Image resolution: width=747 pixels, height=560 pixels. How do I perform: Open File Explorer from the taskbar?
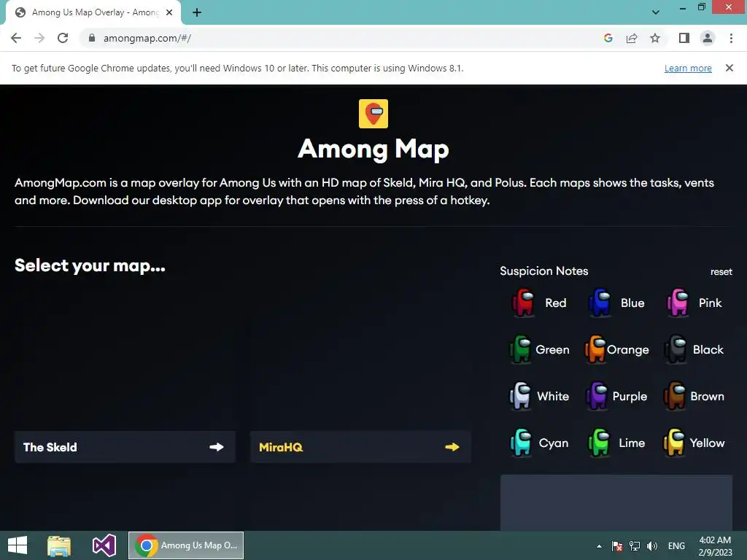(x=59, y=545)
